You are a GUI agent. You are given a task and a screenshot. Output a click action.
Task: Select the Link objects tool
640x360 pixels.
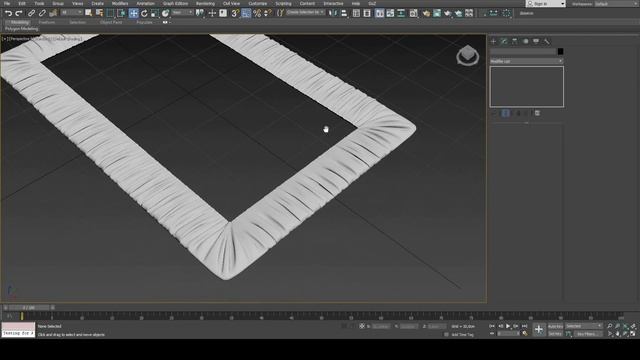click(x=31, y=13)
